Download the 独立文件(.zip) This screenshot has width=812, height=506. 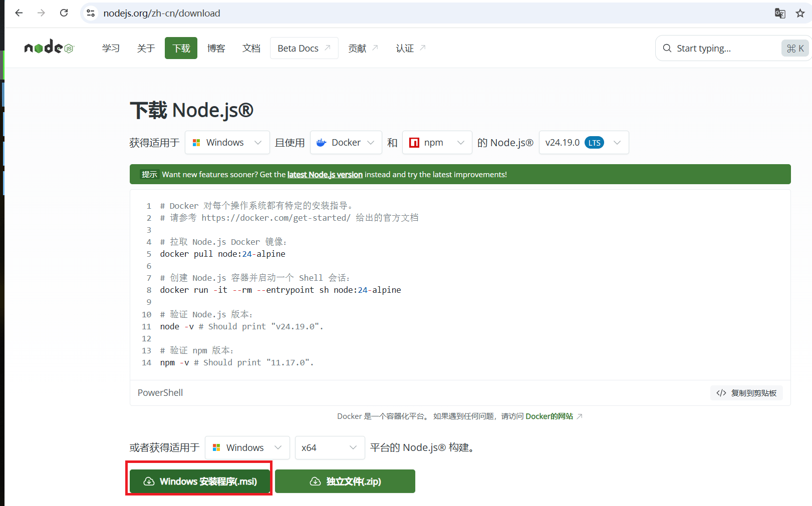point(345,481)
